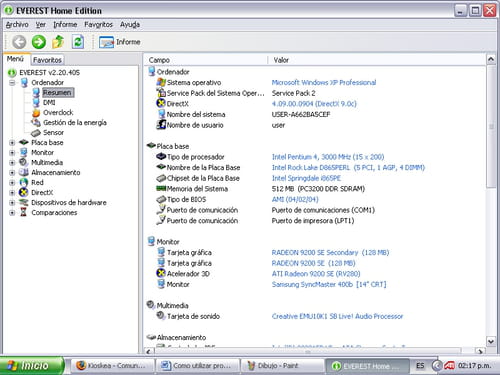The height and width of the screenshot is (375, 500).
Task: Select the Overclock item in the tree
Action: 58,112
